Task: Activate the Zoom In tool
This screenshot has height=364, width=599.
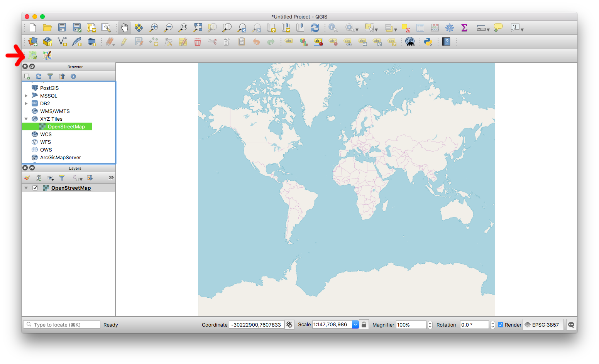Action: pos(153,27)
